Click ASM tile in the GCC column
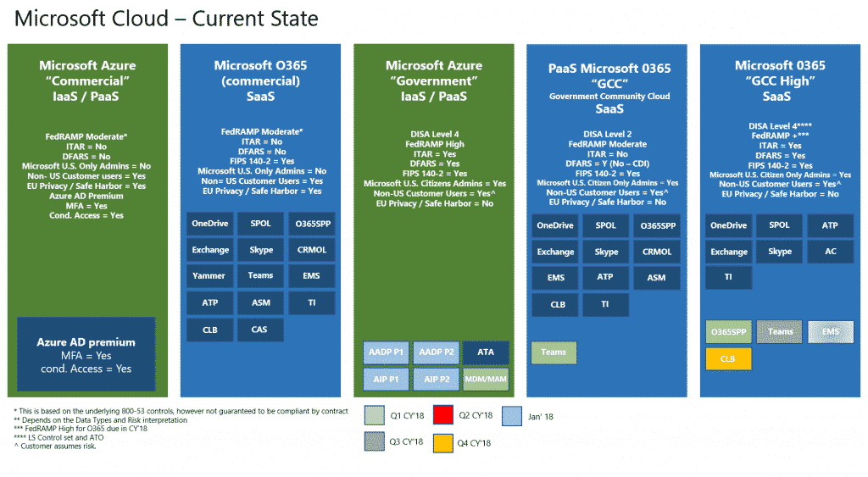This screenshot has width=868, height=477. (657, 278)
